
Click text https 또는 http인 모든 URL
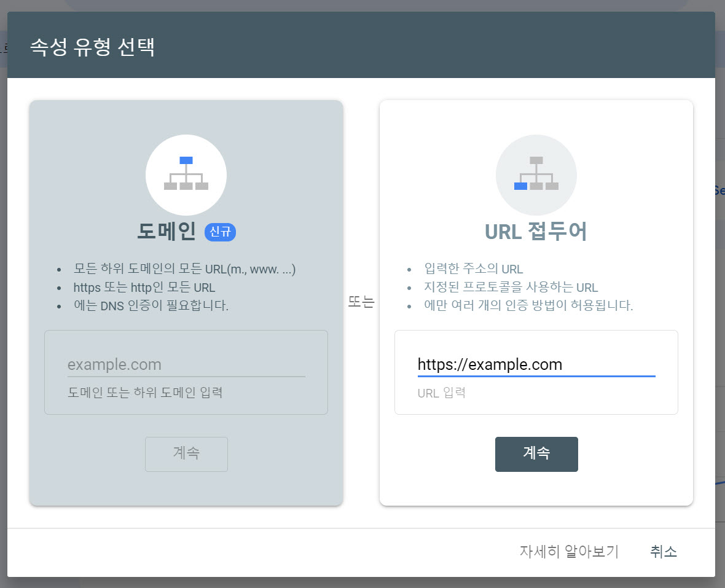144,287
